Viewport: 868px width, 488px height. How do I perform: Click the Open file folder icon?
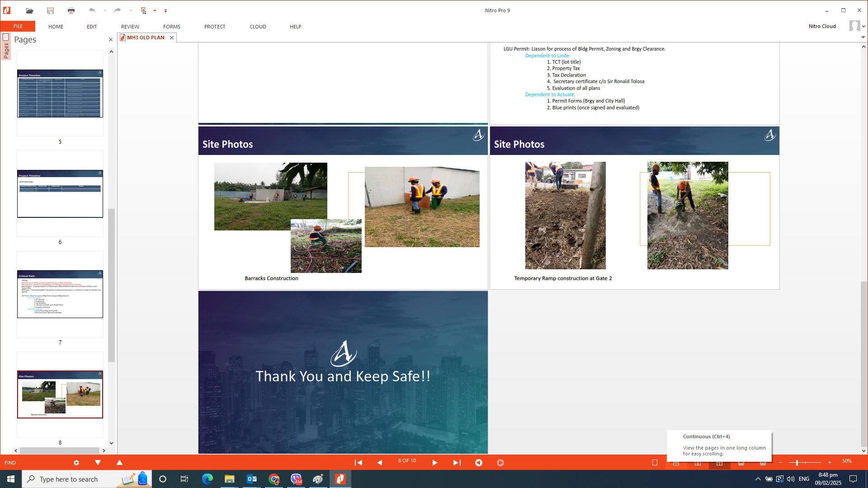(29, 10)
